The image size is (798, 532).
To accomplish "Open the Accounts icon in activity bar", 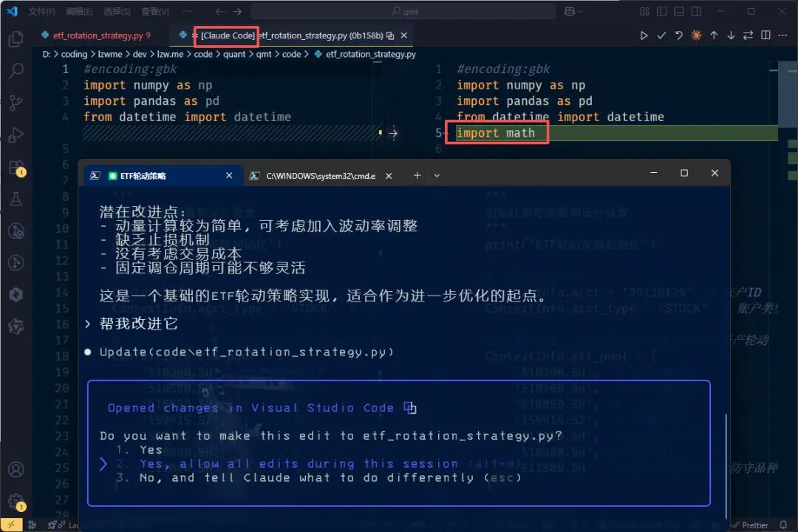I will [16, 469].
